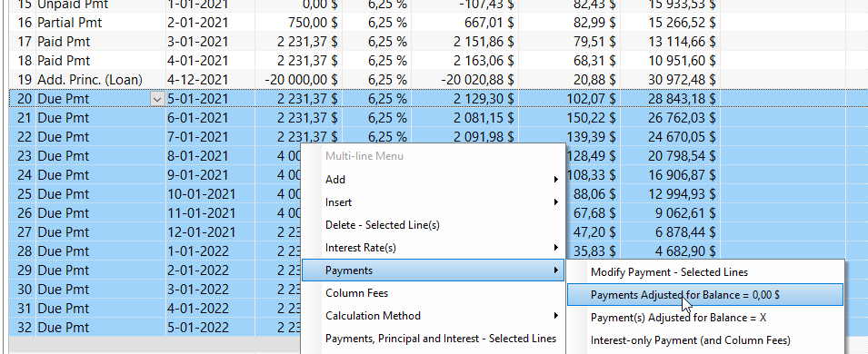
Task: Select the Due Pmt label in row 30
Action: point(63,290)
